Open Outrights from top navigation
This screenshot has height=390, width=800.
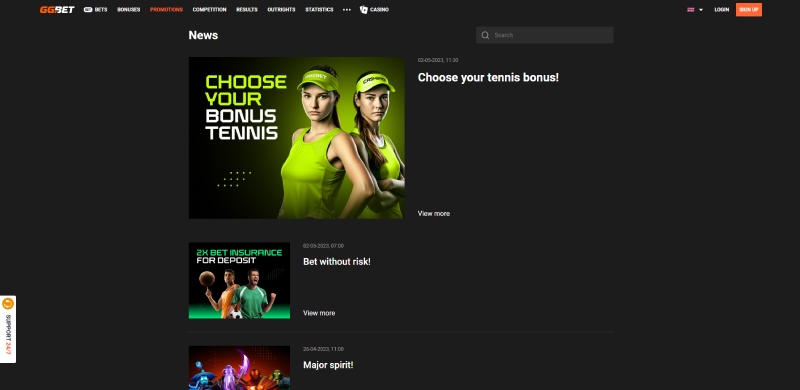(x=281, y=10)
